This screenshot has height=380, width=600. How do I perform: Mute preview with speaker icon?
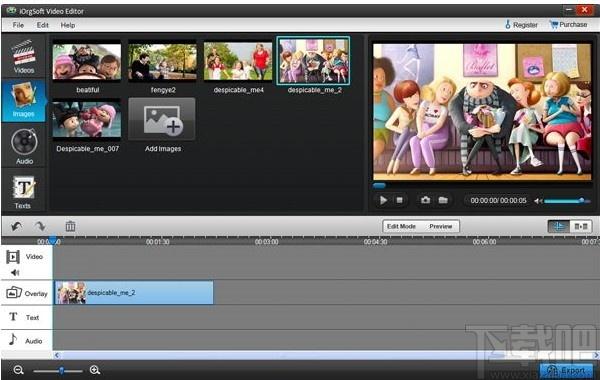pos(538,201)
